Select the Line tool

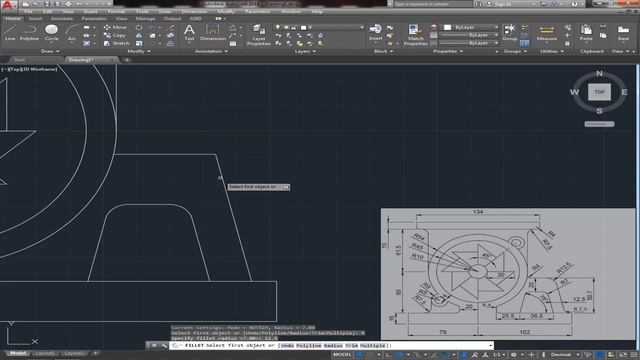pyautogui.click(x=10, y=32)
